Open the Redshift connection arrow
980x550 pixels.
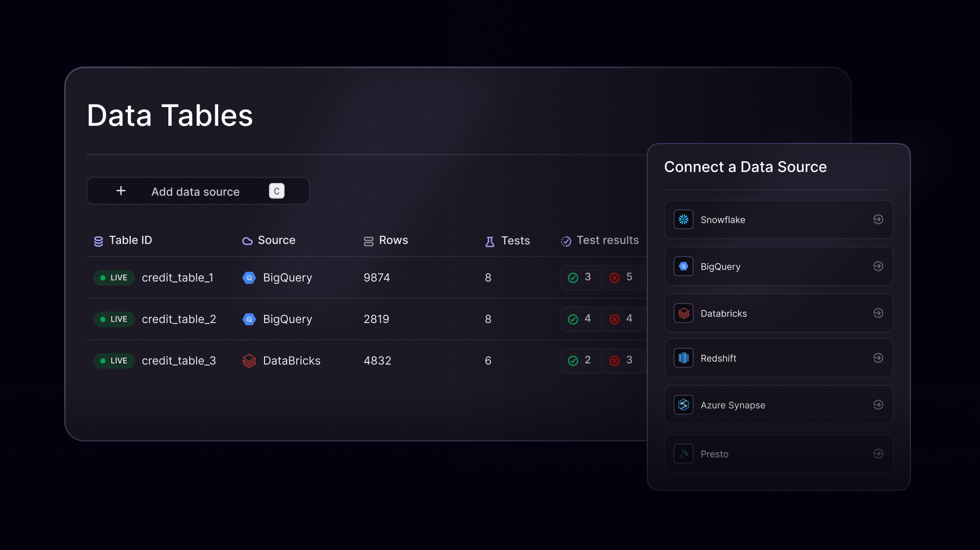tap(878, 358)
